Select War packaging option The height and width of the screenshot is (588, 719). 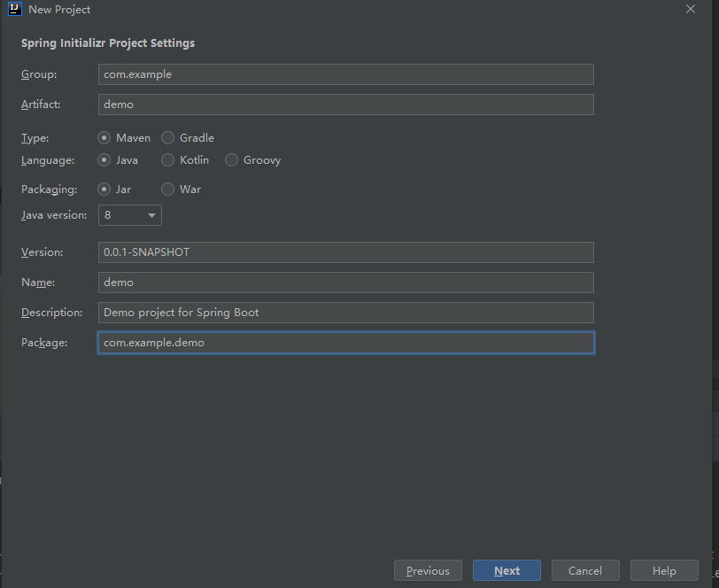pos(168,190)
